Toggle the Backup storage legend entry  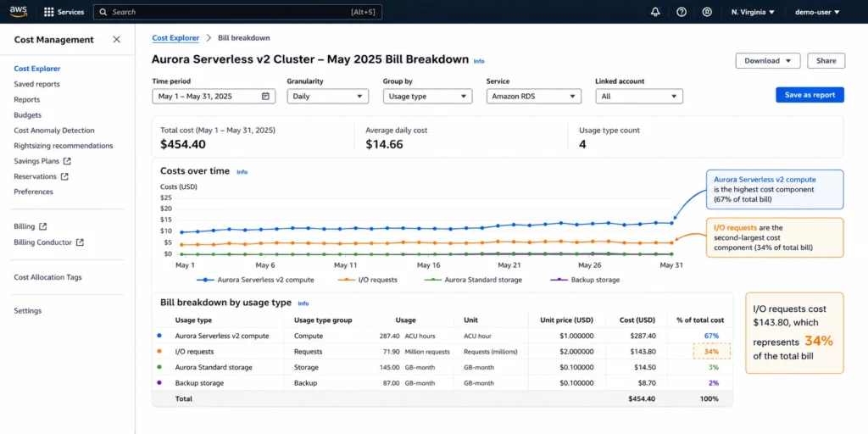tap(583, 280)
